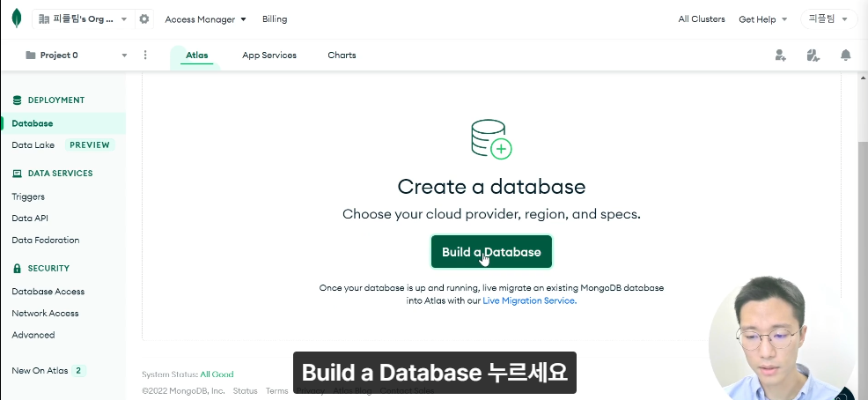Viewport: 868px width, 400px height.
Task: Open the Access Manager dropdown
Action: (205, 19)
